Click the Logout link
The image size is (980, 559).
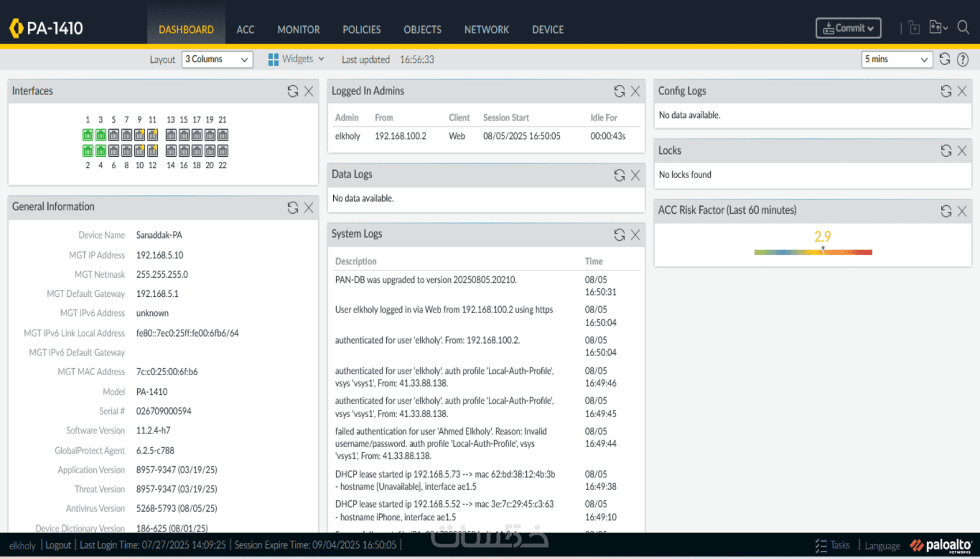coord(58,545)
